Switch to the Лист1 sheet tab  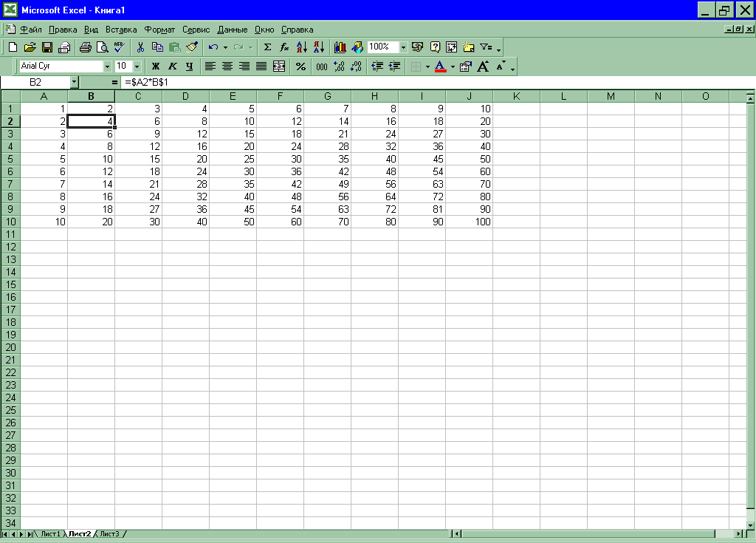point(51,534)
